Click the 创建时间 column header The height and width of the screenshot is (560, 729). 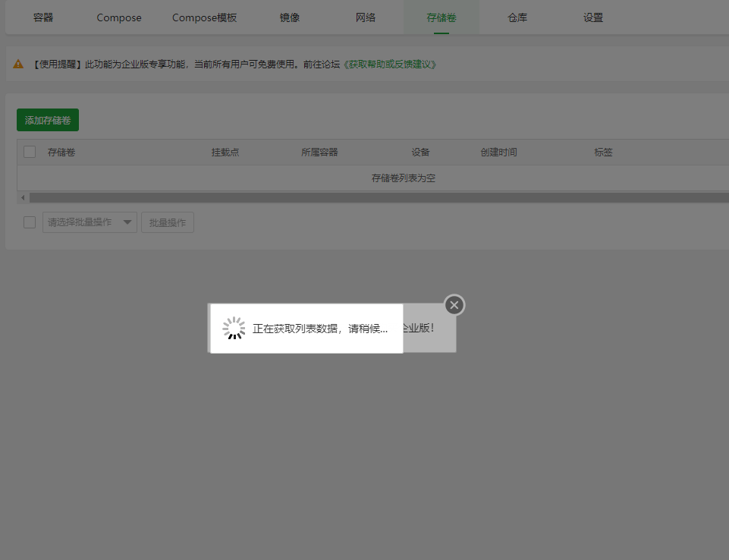(x=498, y=152)
